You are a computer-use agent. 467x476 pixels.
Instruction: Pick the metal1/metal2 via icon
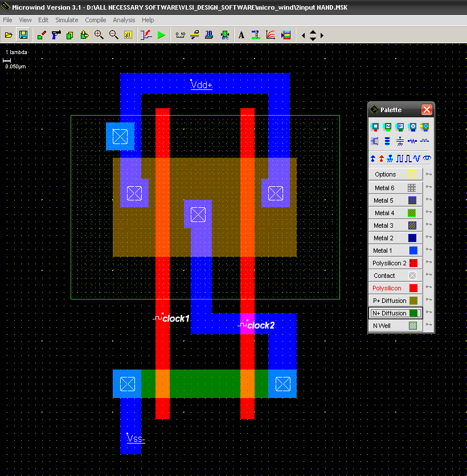pos(413,127)
